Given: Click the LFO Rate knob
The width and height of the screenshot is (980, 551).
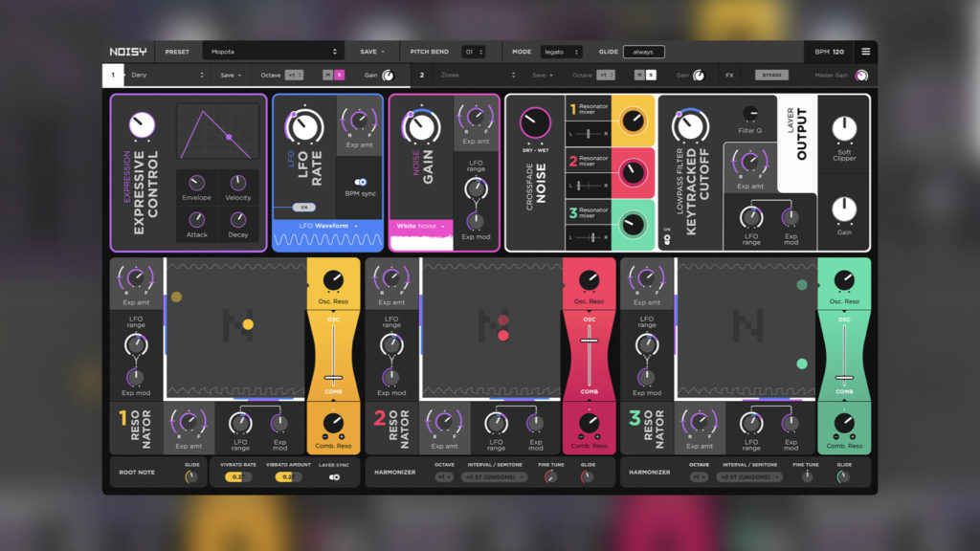Looking at the screenshot, I should [x=304, y=126].
